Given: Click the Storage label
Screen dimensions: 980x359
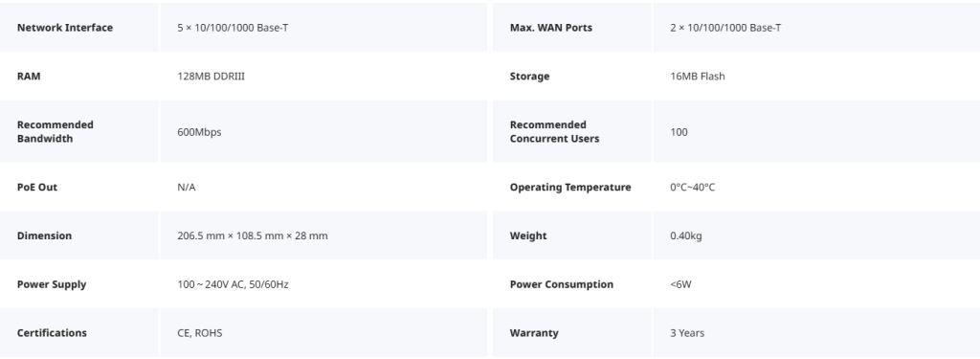Looking at the screenshot, I should pyautogui.click(x=530, y=77).
